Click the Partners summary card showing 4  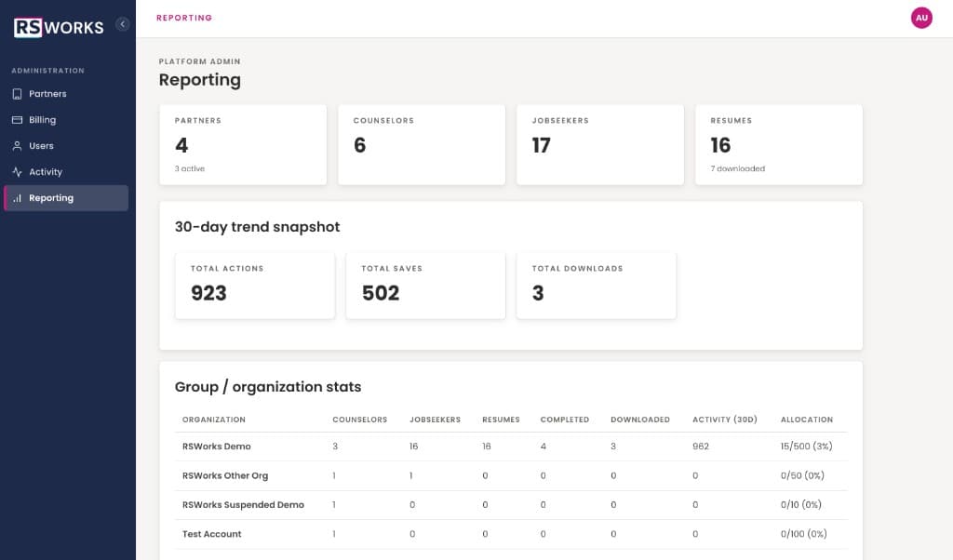[243, 144]
